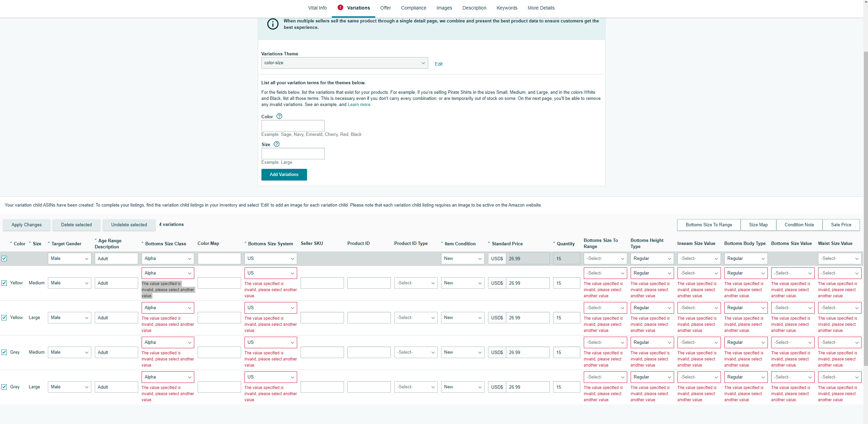
Task: Click the Size variation text field
Action: (293, 154)
